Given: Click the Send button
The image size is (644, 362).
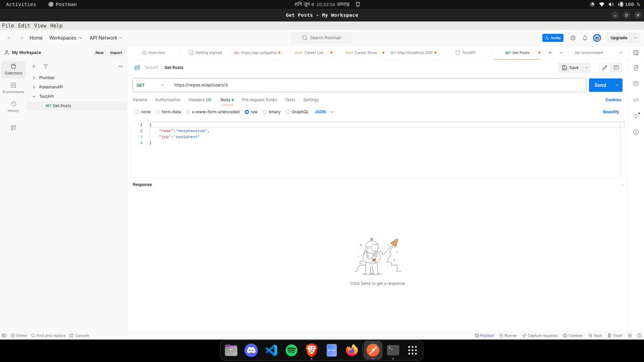Looking at the screenshot, I should 600,85.
